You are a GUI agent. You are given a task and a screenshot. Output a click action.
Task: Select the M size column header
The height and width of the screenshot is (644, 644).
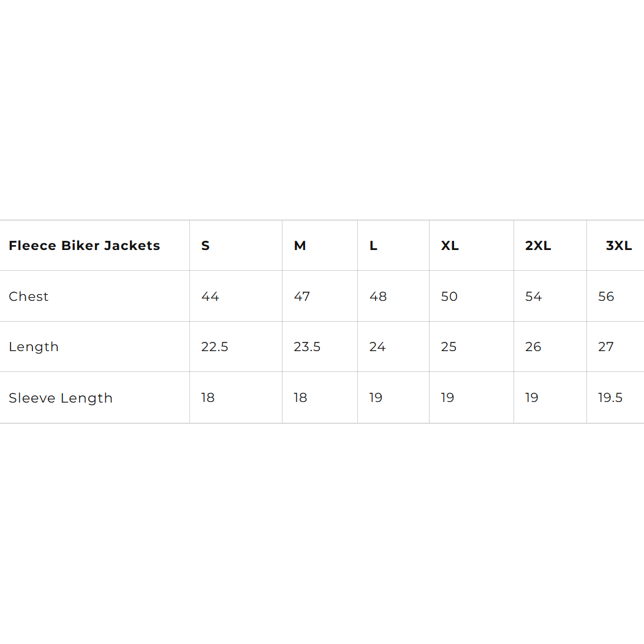point(300,246)
